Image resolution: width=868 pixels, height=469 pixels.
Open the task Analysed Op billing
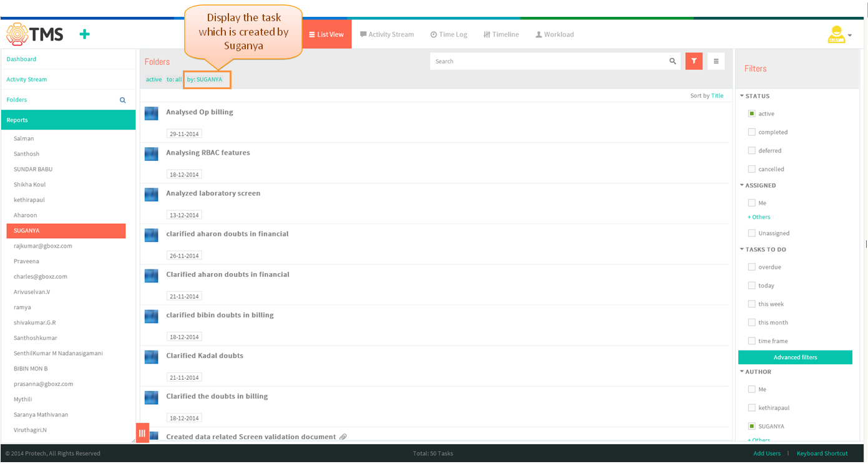(x=200, y=112)
